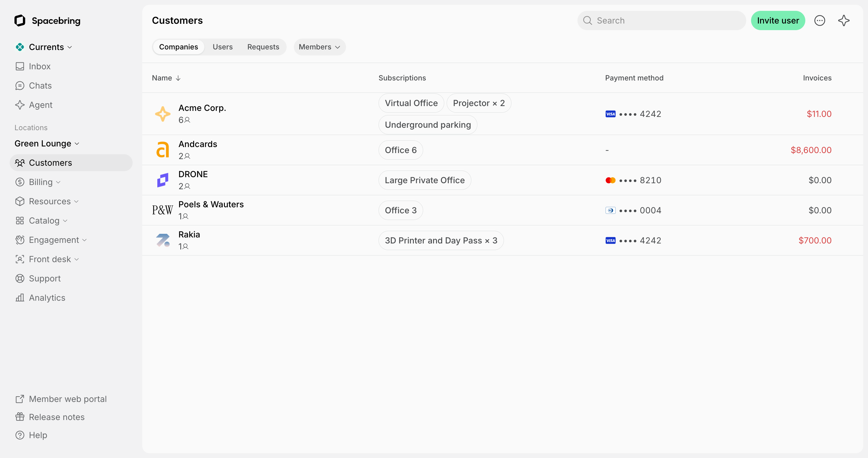Open Support in the sidebar

click(38, 278)
